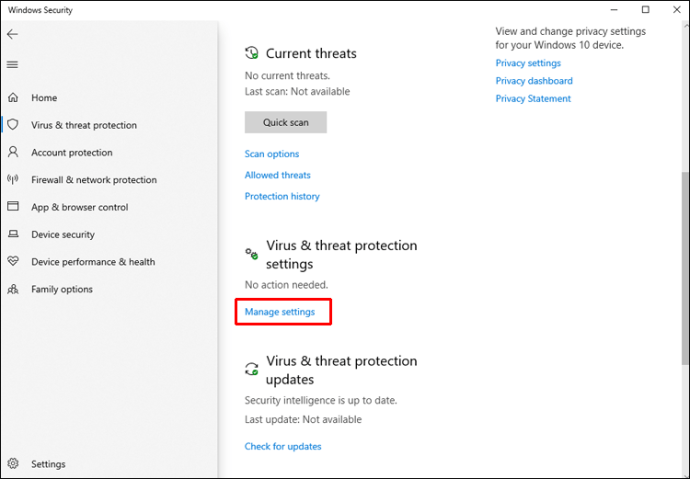Click the Device security laptop icon

coord(13,234)
